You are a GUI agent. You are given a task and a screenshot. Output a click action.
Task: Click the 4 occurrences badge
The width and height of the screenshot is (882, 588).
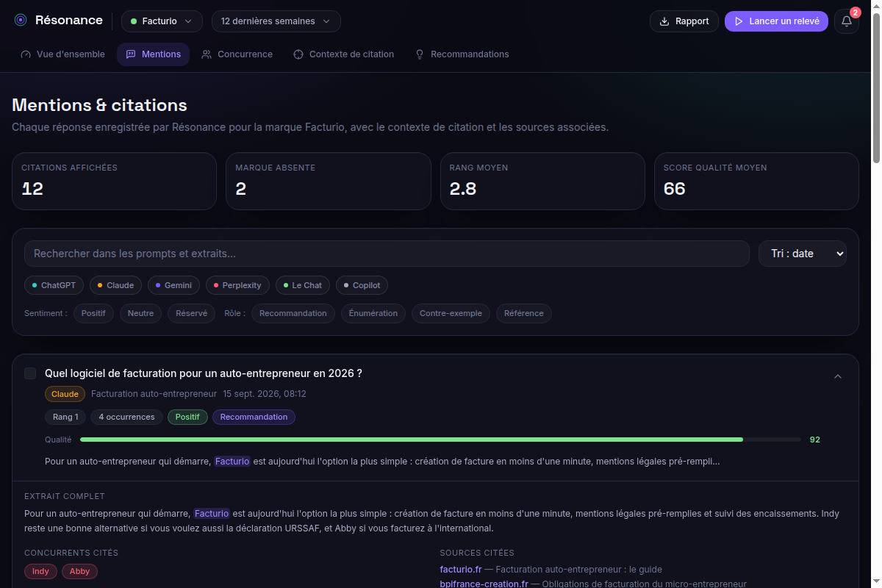126,417
